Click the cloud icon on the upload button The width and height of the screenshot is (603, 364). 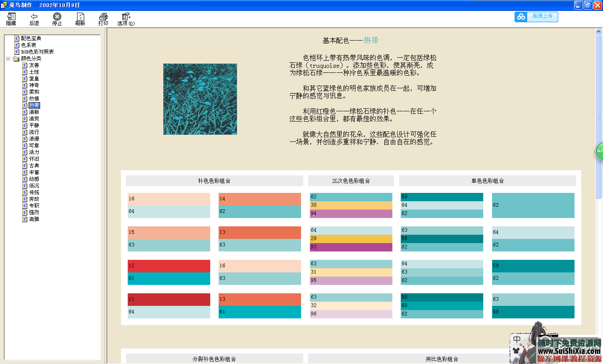[x=521, y=17]
